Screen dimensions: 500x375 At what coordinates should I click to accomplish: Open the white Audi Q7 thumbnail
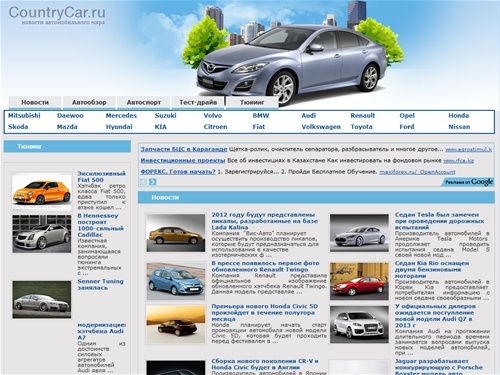[359, 324]
